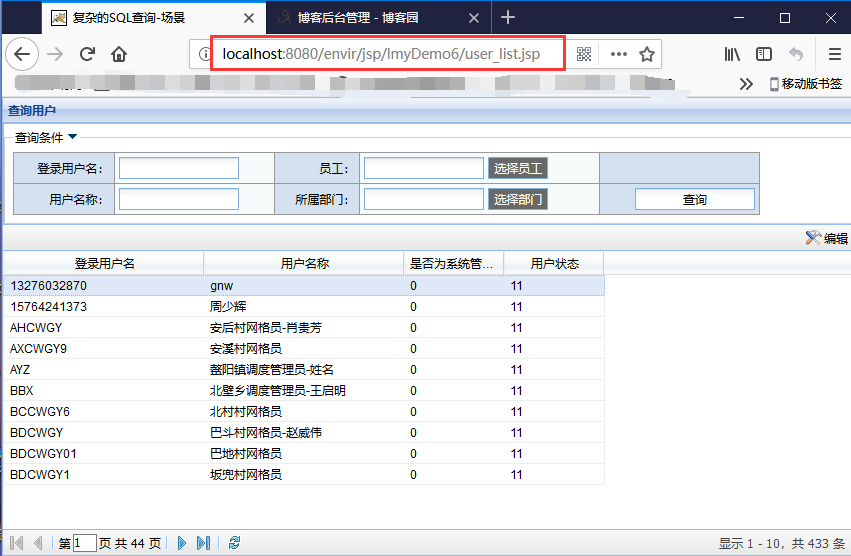The image size is (851, 556).
Task: Bookmark this page with the star icon
Action: point(646,54)
